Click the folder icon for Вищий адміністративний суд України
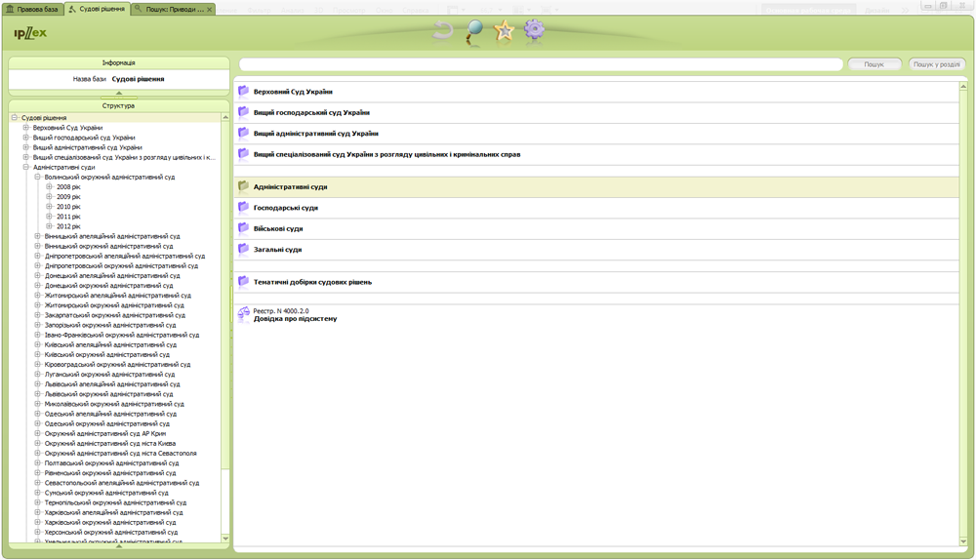 tap(243, 133)
